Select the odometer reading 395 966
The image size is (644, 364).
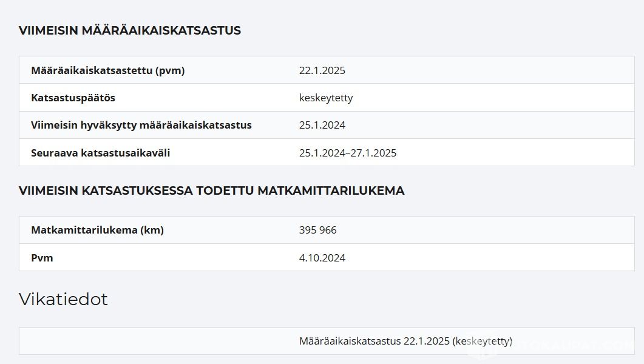pos(317,230)
